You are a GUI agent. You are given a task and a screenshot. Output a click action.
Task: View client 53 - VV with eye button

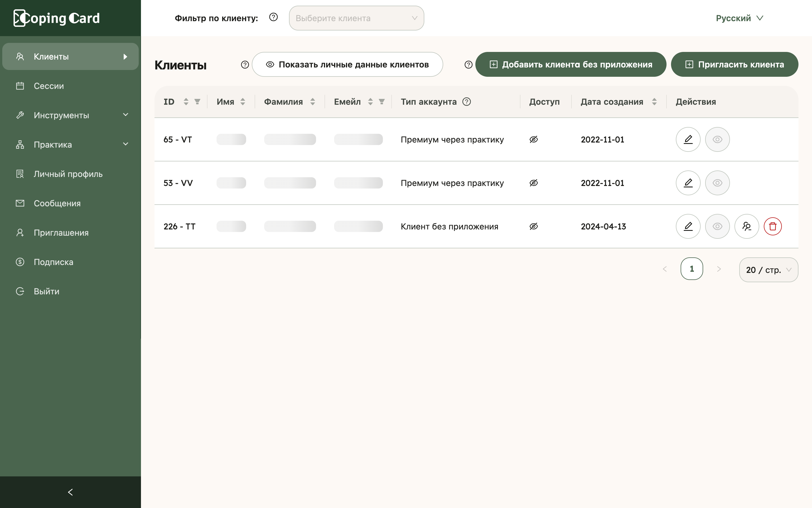click(717, 183)
